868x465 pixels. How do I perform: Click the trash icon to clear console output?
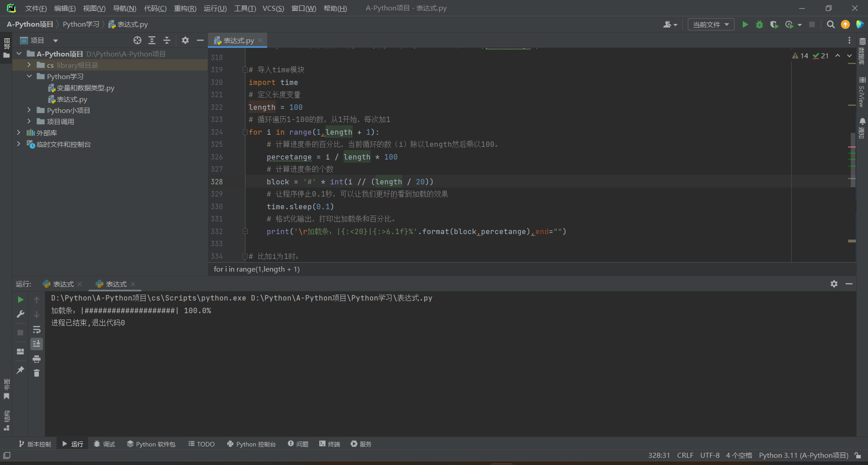click(x=37, y=373)
